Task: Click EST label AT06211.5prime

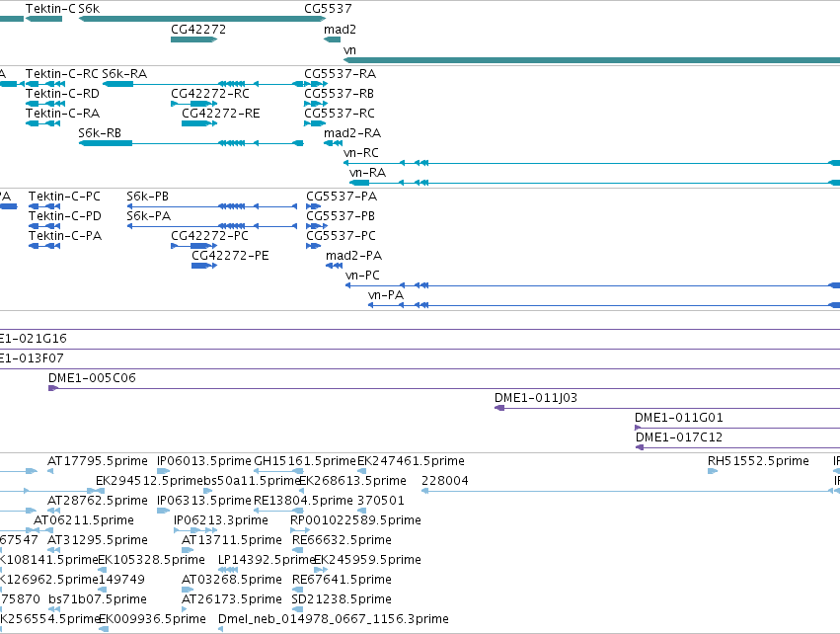Action: [84, 520]
